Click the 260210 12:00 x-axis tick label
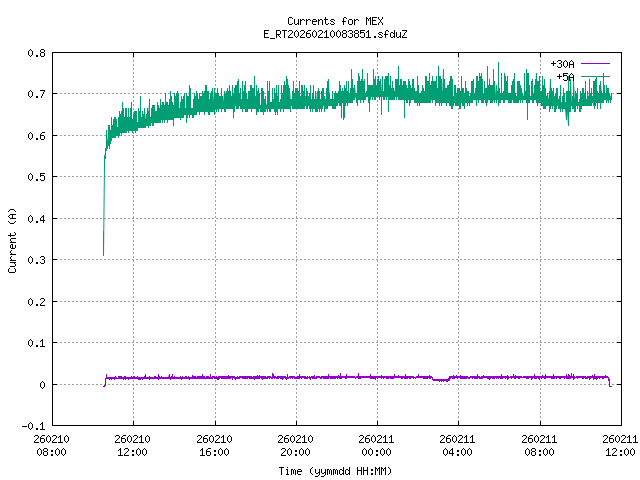The height and width of the screenshot is (480, 640). [x=132, y=444]
